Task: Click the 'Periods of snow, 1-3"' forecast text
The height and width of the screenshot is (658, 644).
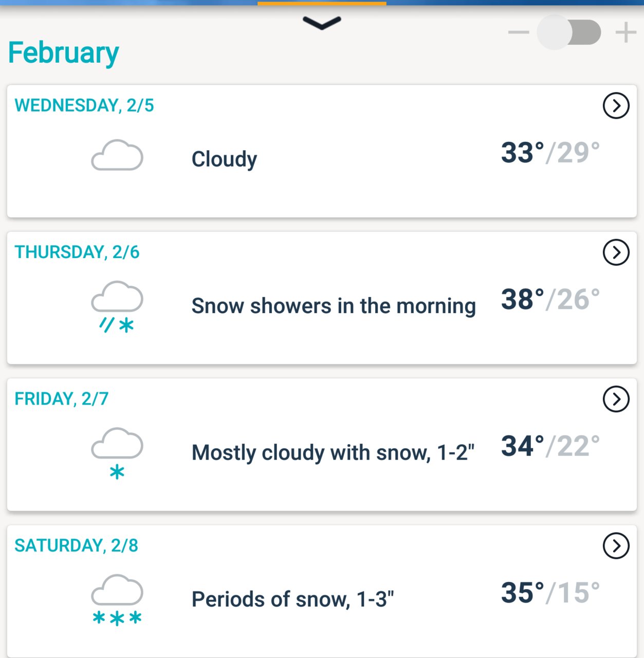Action: coord(293,599)
